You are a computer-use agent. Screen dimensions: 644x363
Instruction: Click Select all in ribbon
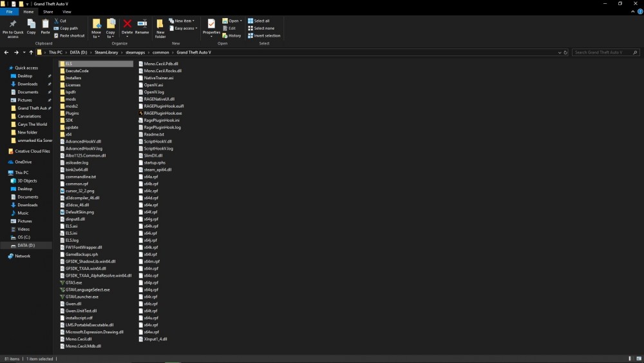[x=259, y=21]
